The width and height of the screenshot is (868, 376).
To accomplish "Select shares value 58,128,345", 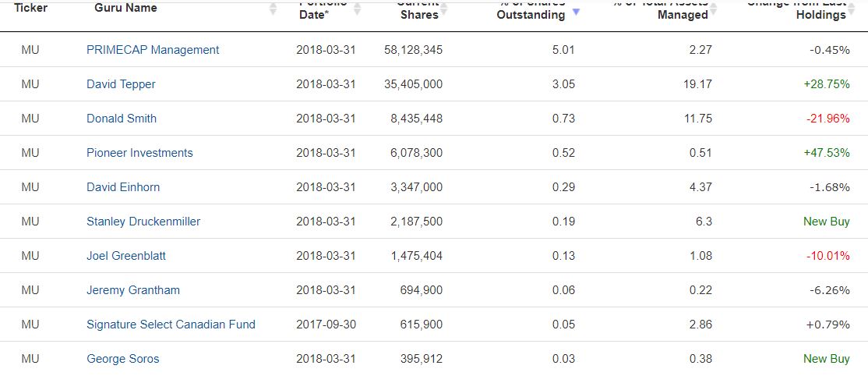I will pos(413,50).
